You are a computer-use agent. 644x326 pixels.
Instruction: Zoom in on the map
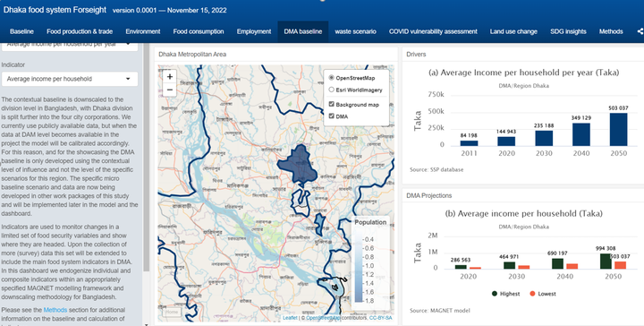coord(170,76)
